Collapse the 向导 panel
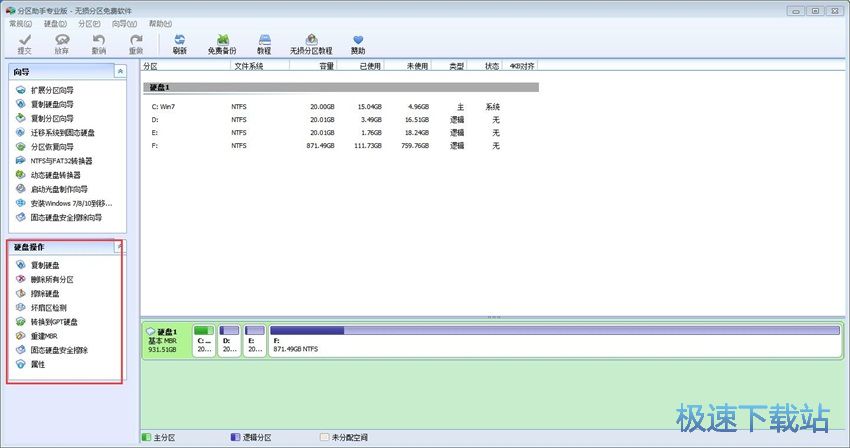 coord(120,71)
